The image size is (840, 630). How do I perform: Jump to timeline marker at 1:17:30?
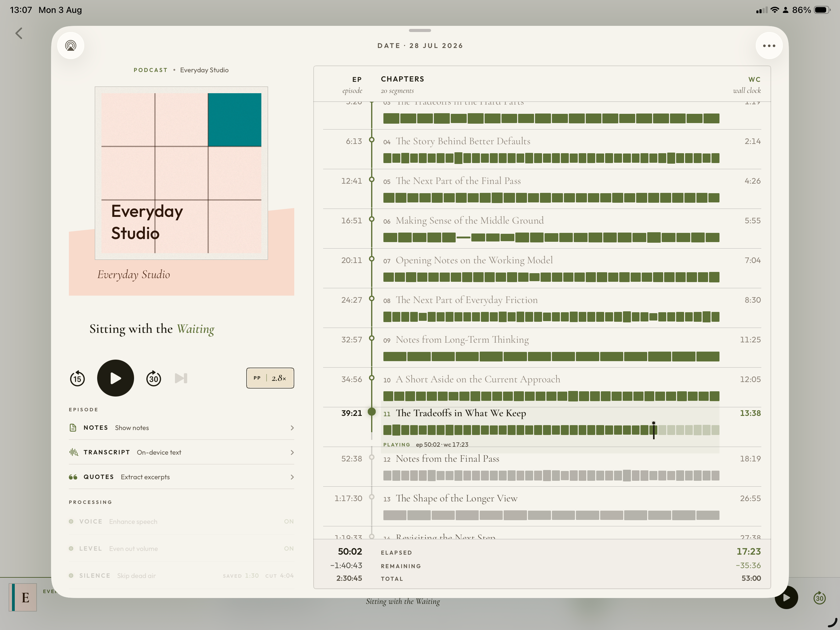[x=372, y=496]
